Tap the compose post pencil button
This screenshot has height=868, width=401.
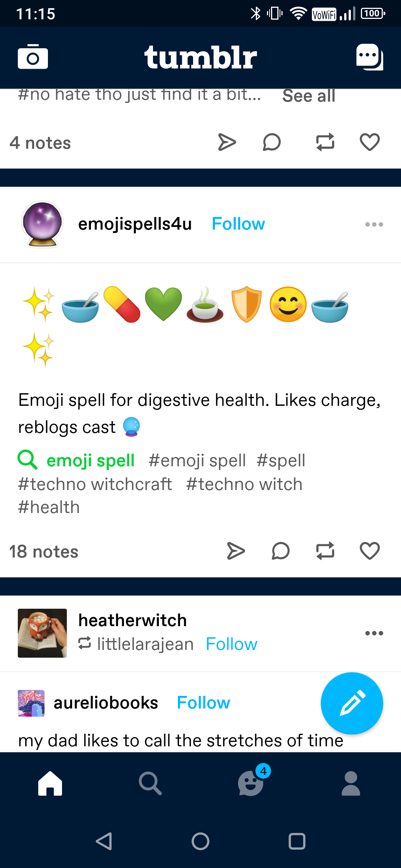click(x=352, y=703)
